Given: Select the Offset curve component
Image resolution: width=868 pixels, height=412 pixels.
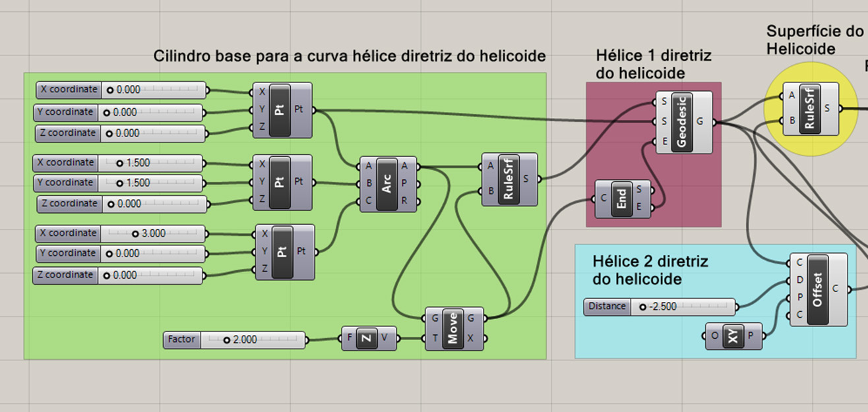Looking at the screenshot, I should click(818, 289).
